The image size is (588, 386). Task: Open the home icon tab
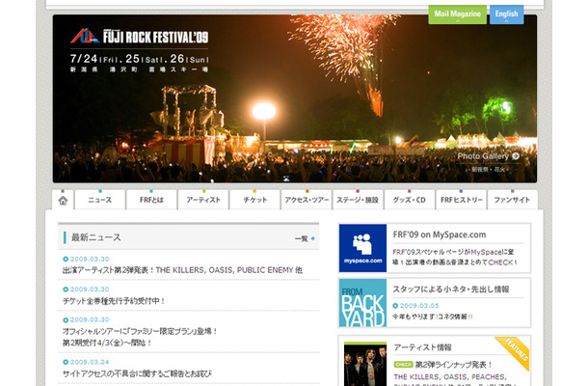(63, 200)
